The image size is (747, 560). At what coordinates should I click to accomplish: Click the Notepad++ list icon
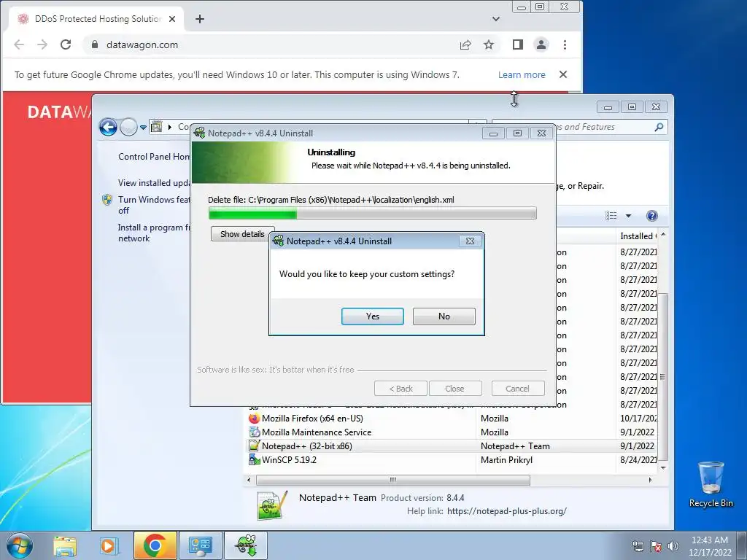[x=255, y=446]
